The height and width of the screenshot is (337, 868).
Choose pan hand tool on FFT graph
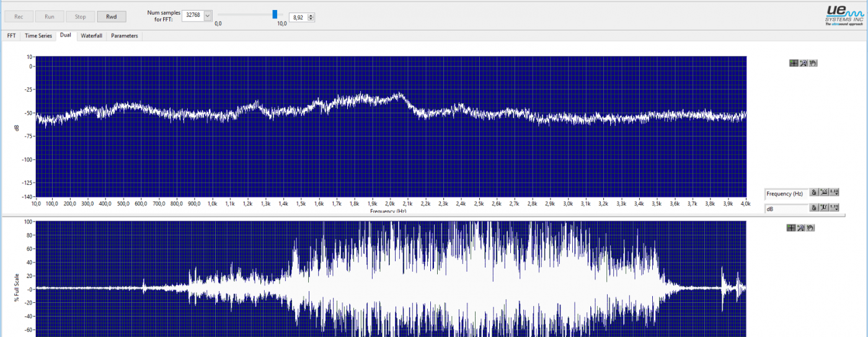click(x=813, y=63)
